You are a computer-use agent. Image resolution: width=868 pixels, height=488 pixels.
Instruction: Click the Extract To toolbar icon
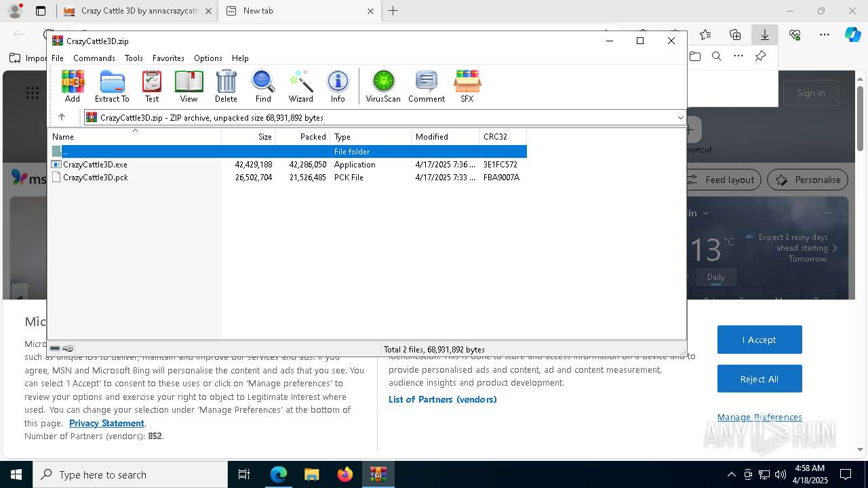coord(112,86)
